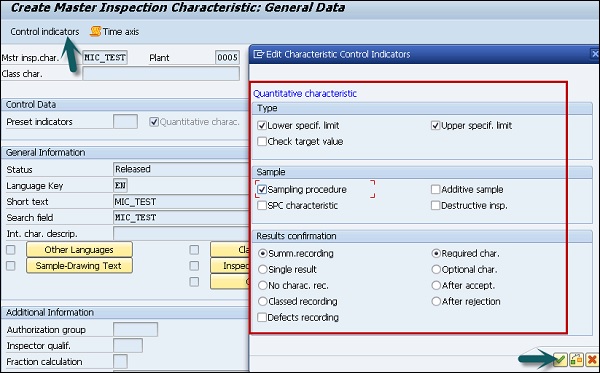Viewport: 600px width, 373px height.
Task: Click the Status field showing Released
Action: click(x=181, y=169)
